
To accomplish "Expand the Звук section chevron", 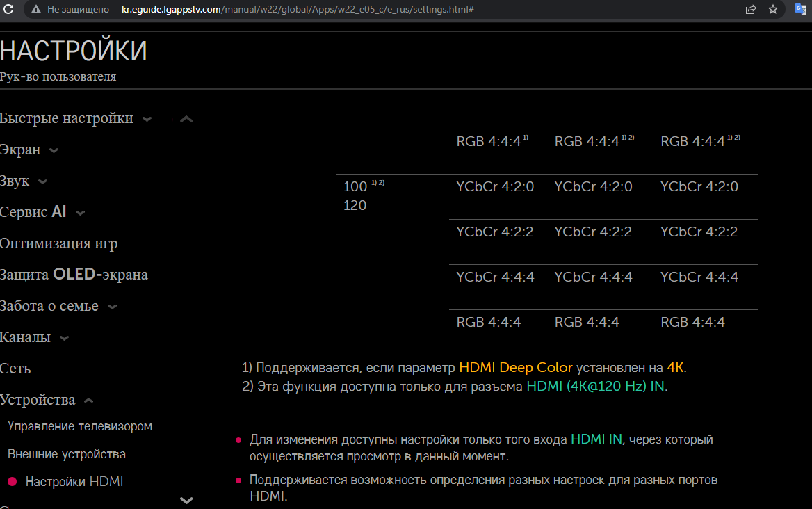I will pos(43,181).
